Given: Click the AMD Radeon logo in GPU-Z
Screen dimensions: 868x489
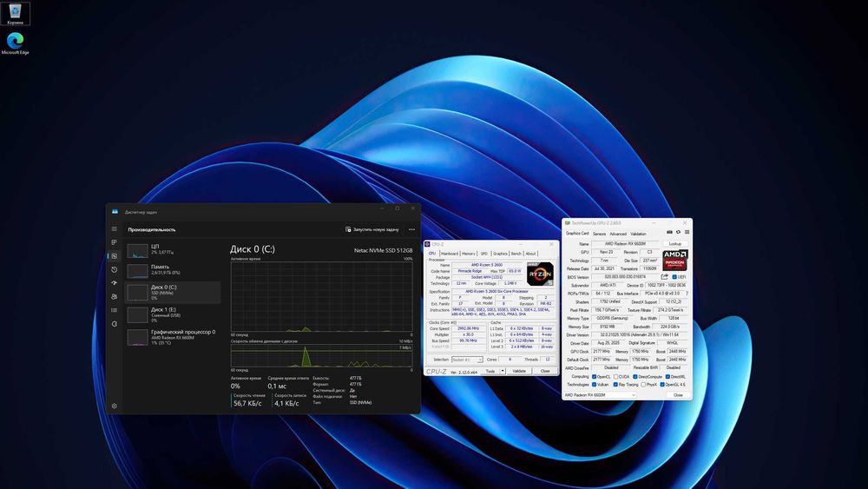Looking at the screenshot, I should [x=674, y=261].
